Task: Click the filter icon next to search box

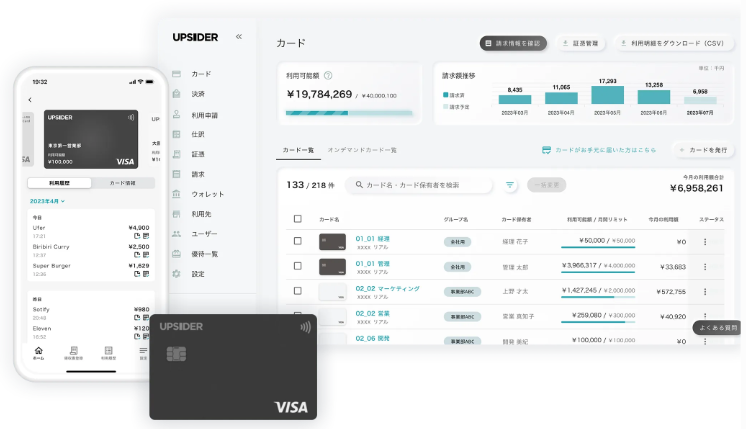Action: point(510,185)
